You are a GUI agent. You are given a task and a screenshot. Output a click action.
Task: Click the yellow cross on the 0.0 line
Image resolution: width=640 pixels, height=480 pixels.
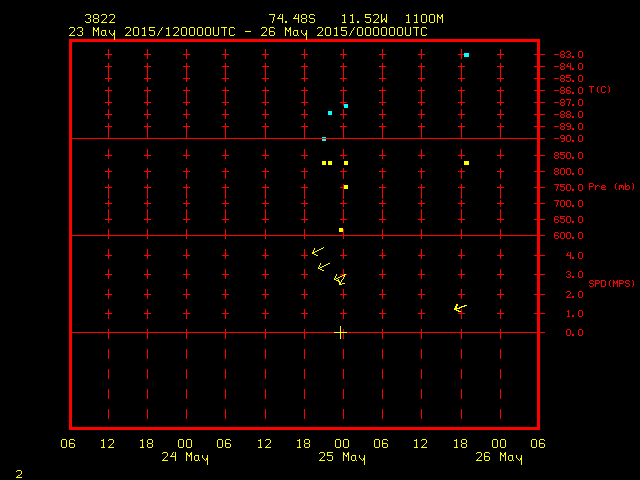340,332
